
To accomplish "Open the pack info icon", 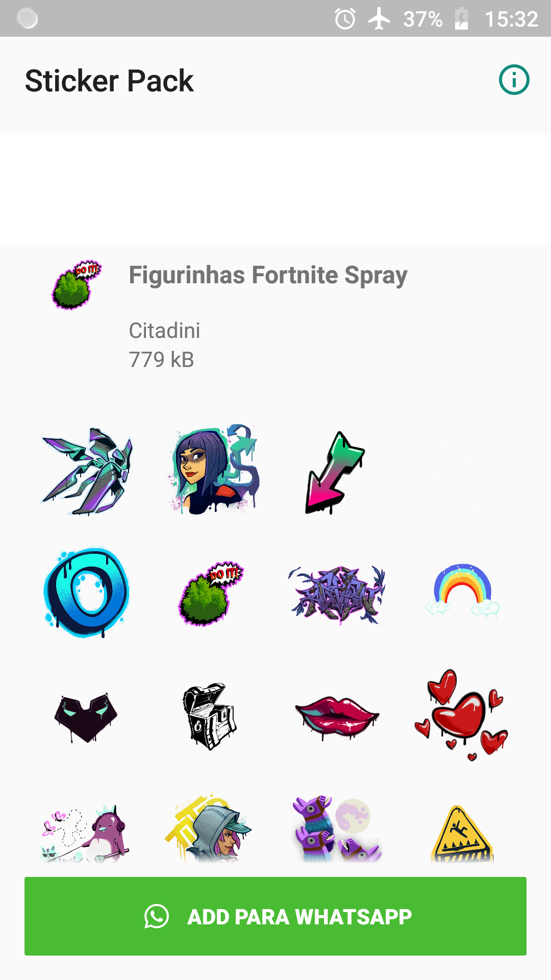I will tap(514, 80).
